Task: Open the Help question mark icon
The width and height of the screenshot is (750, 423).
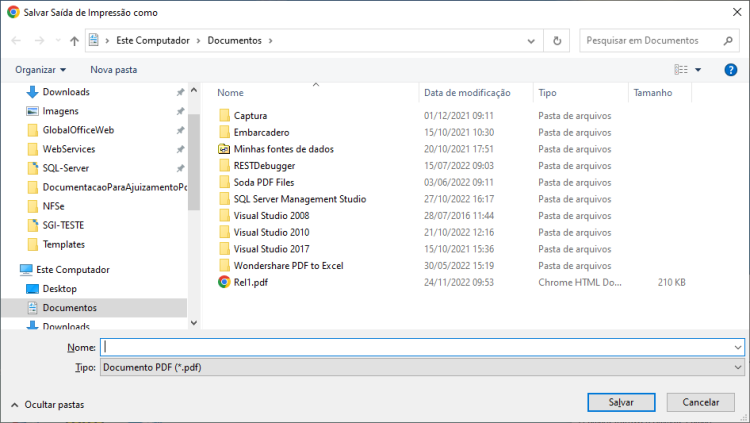Action: [x=730, y=70]
